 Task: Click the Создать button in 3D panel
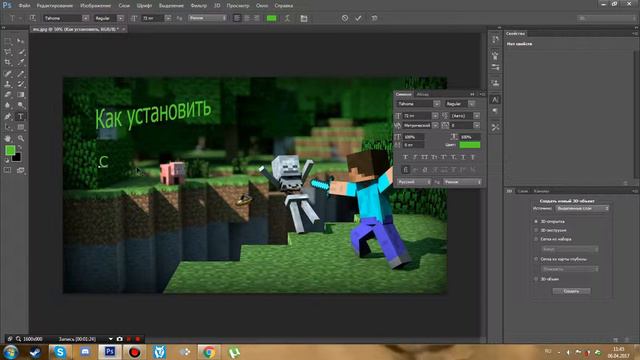tap(571, 291)
